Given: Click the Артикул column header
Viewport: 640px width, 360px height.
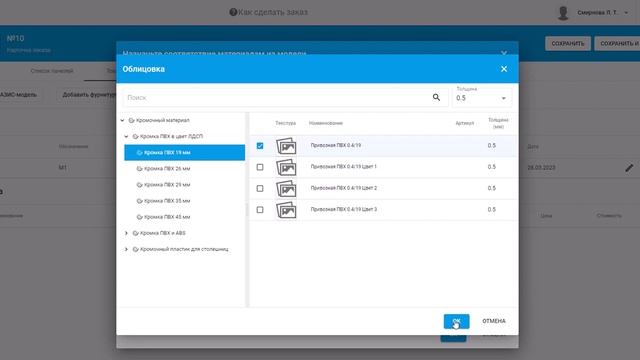Looking at the screenshot, I should click(x=464, y=123).
